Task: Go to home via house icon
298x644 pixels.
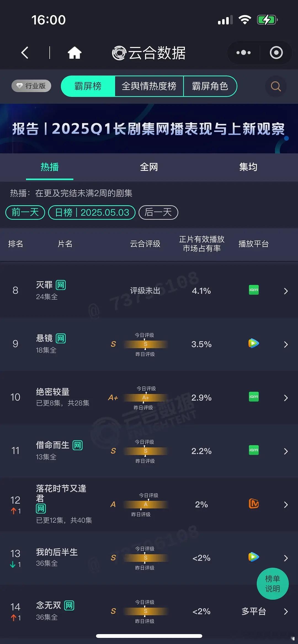Action: (74, 53)
